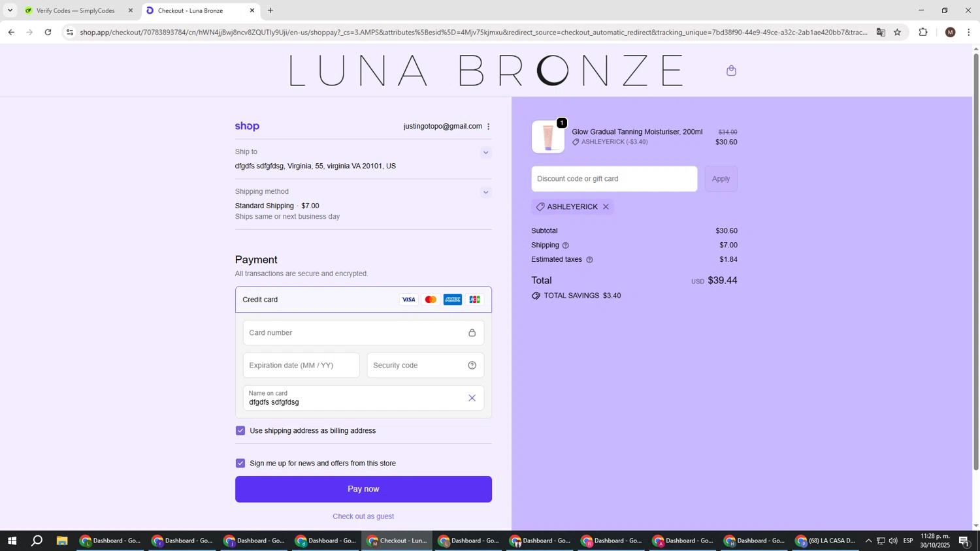Open Windows taskbar search

pyautogui.click(x=37, y=541)
